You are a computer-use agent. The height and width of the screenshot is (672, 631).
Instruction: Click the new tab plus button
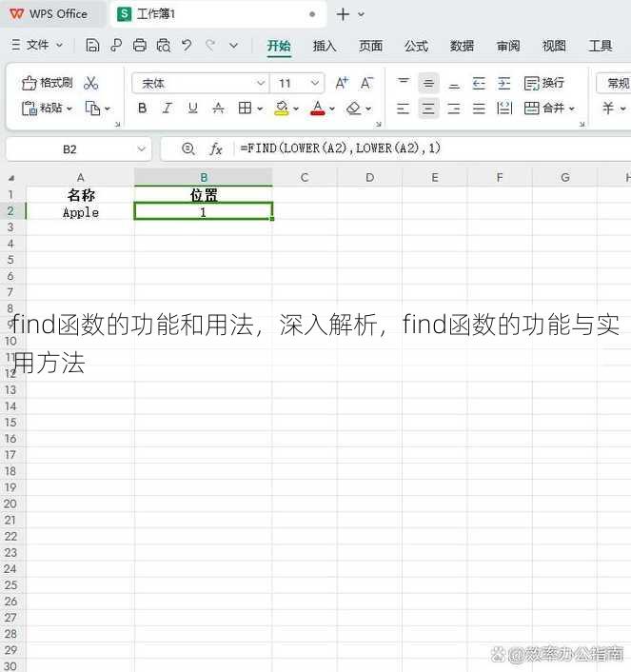click(x=343, y=14)
